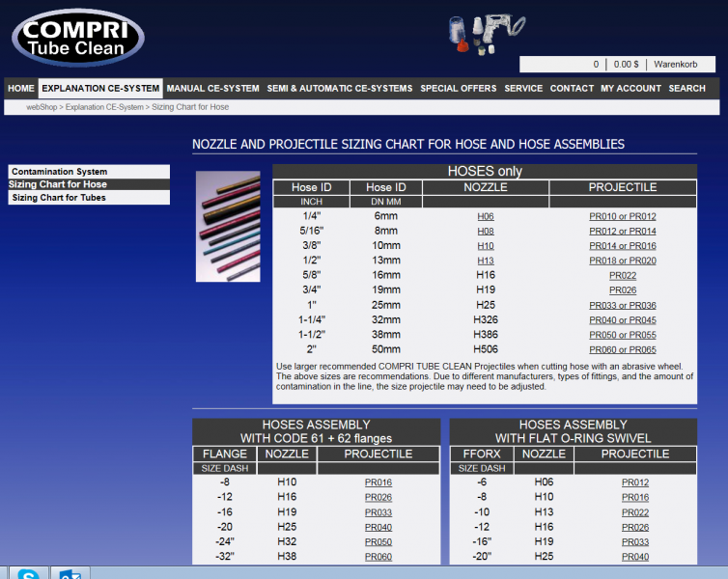This screenshot has height=579, width=728.
Task: Open the CONTACT menu item
Action: [x=572, y=88]
